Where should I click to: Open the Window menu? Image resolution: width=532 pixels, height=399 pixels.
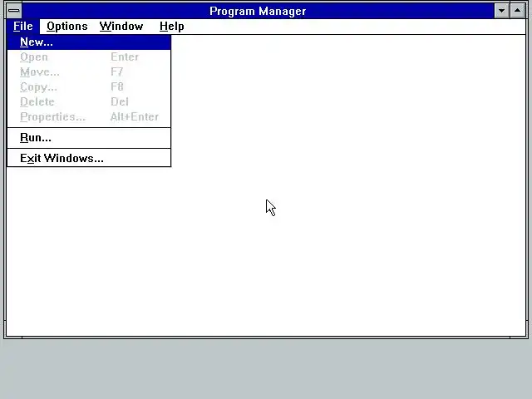click(121, 26)
